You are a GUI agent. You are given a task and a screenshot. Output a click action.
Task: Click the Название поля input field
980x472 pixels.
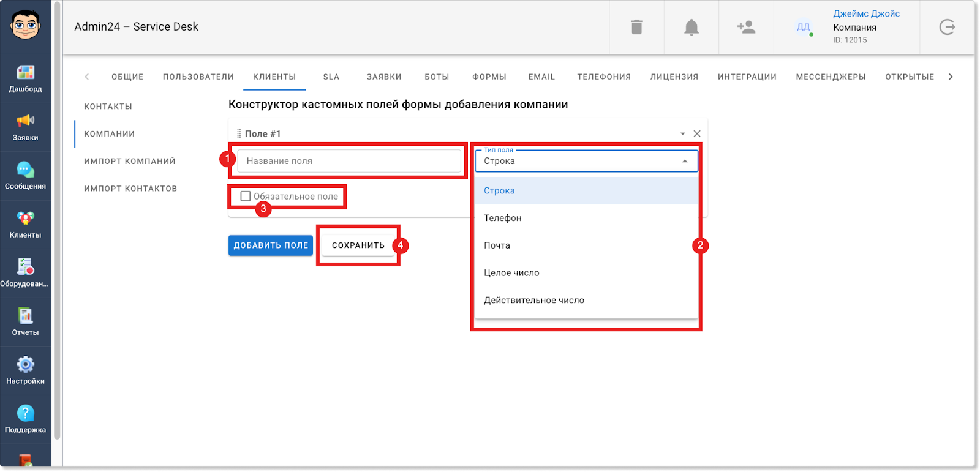tap(349, 161)
